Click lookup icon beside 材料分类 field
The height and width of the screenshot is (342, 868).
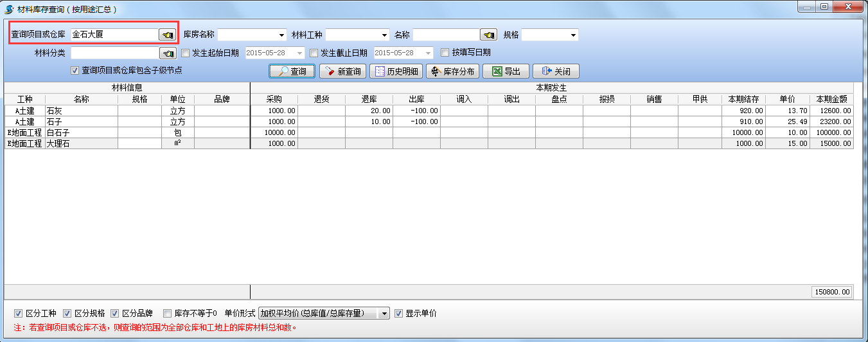[x=167, y=53]
